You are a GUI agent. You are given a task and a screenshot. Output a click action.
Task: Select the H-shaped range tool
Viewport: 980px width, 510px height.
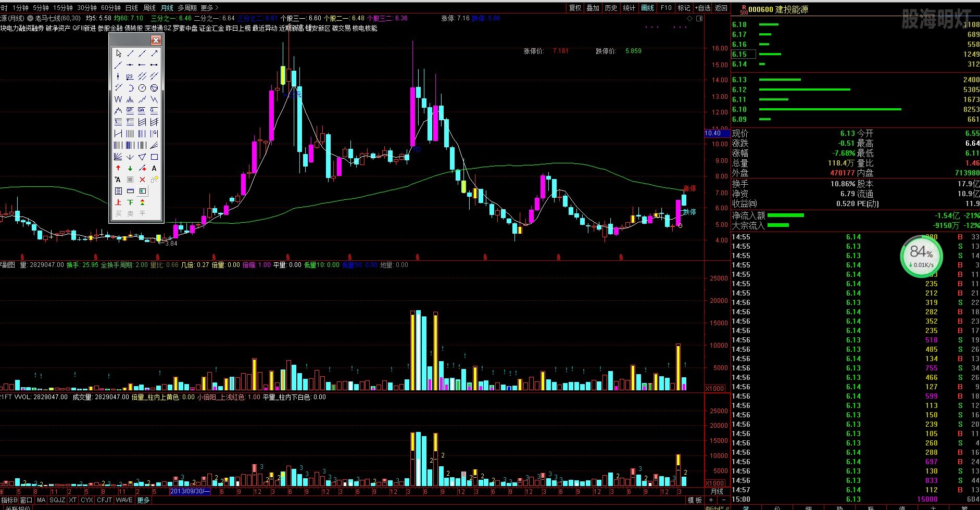coord(118,133)
